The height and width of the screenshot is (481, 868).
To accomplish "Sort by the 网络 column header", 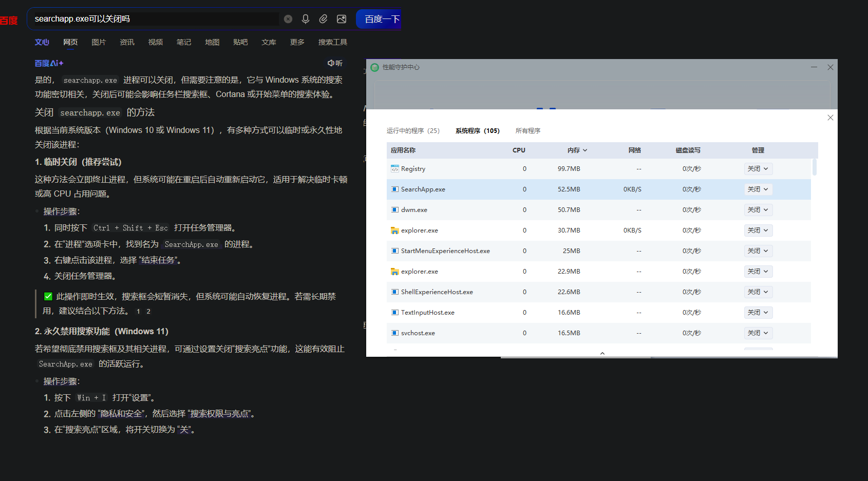I will coord(635,150).
